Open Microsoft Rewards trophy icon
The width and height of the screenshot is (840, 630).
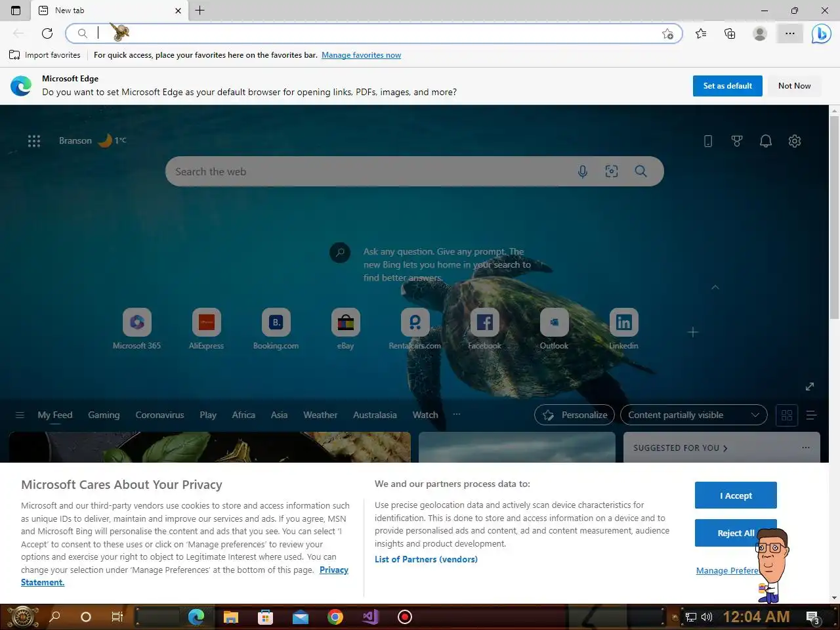coord(737,141)
